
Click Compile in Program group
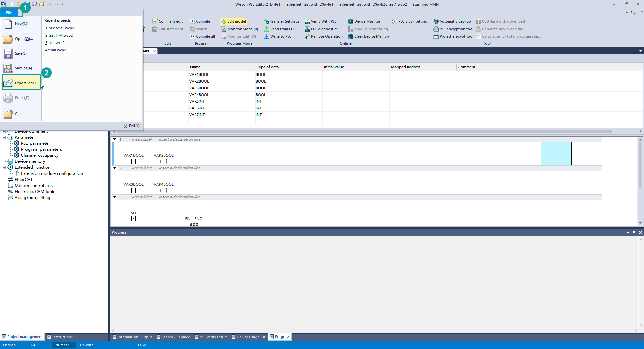click(x=200, y=21)
